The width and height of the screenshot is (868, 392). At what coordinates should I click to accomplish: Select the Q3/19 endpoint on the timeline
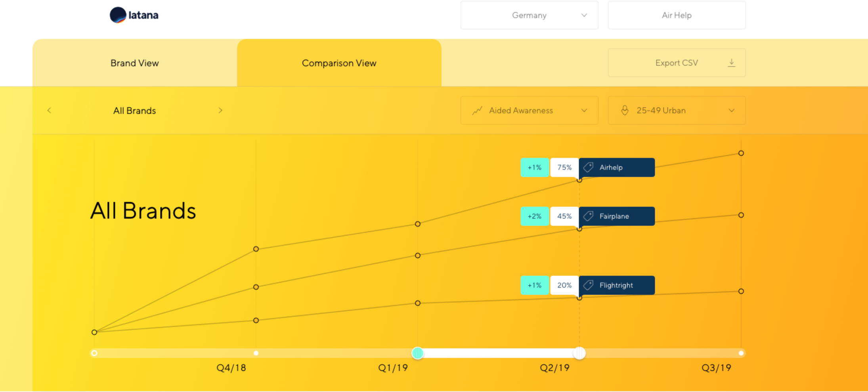pyautogui.click(x=741, y=353)
